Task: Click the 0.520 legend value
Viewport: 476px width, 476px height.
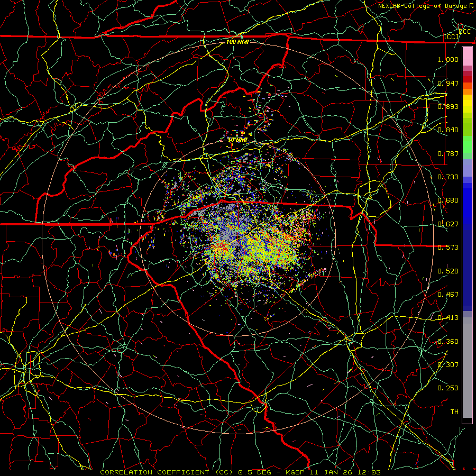Action: pyautogui.click(x=448, y=271)
